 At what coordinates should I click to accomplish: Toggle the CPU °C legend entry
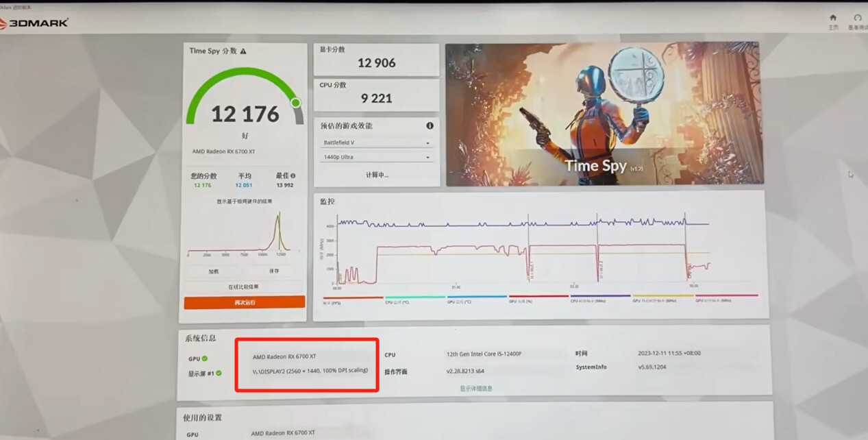pos(415,300)
